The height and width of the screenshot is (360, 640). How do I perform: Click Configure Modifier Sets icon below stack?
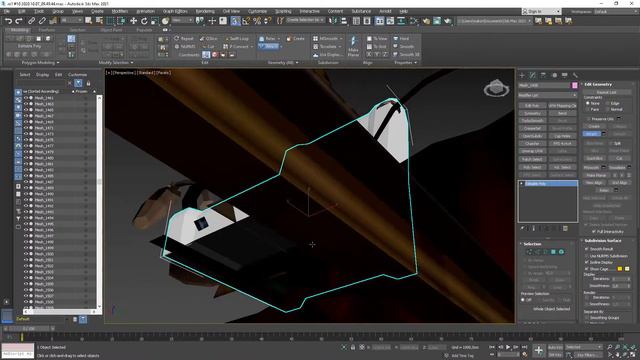(565, 229)
